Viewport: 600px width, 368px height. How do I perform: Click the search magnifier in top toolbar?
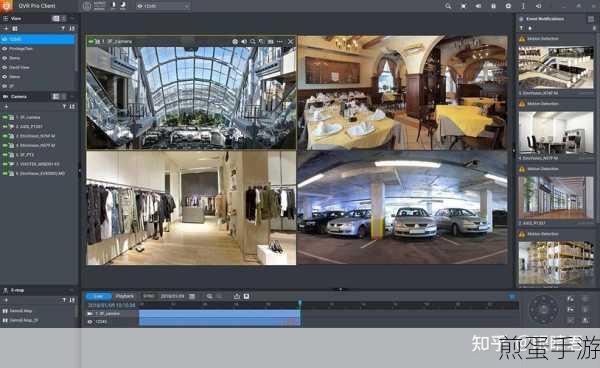(x=448, y=6)
